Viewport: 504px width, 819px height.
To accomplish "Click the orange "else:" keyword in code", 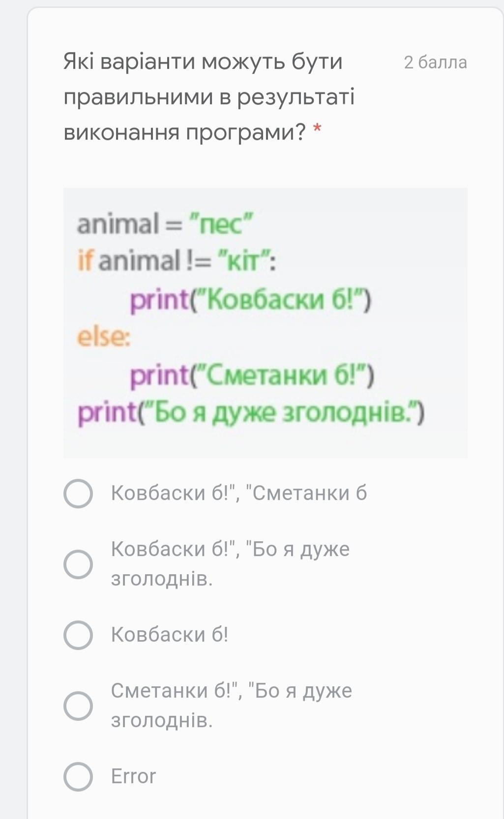I will coord(104,337).
